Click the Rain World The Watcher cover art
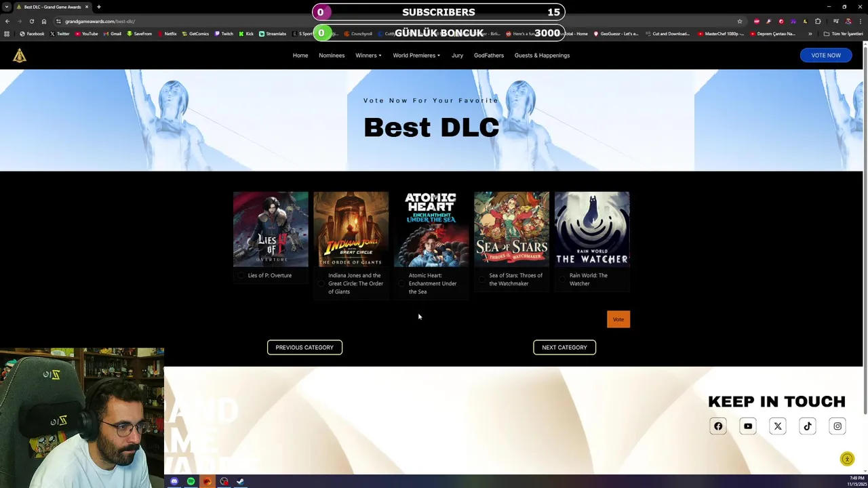This screenshot has height=488, width=868. [x=592, y=229]
